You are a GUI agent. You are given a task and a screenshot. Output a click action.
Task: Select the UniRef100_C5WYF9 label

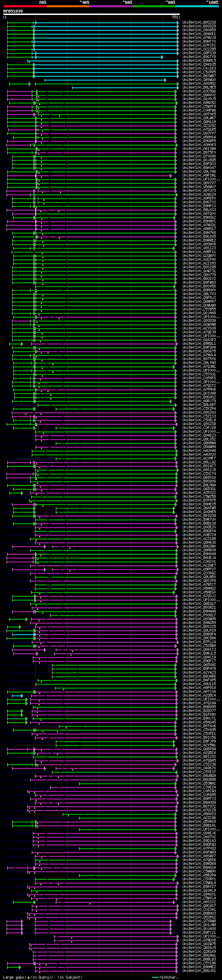coord(199,106)
